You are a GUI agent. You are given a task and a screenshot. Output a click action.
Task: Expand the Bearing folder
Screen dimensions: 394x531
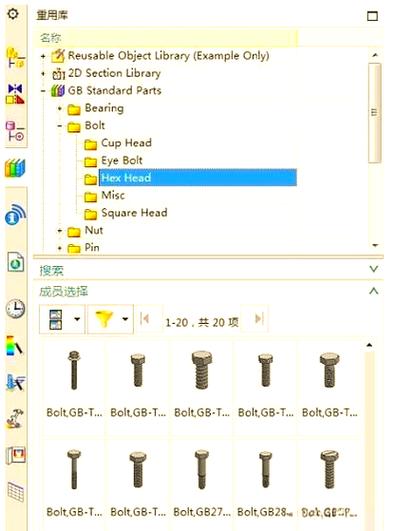coord(60,108)
